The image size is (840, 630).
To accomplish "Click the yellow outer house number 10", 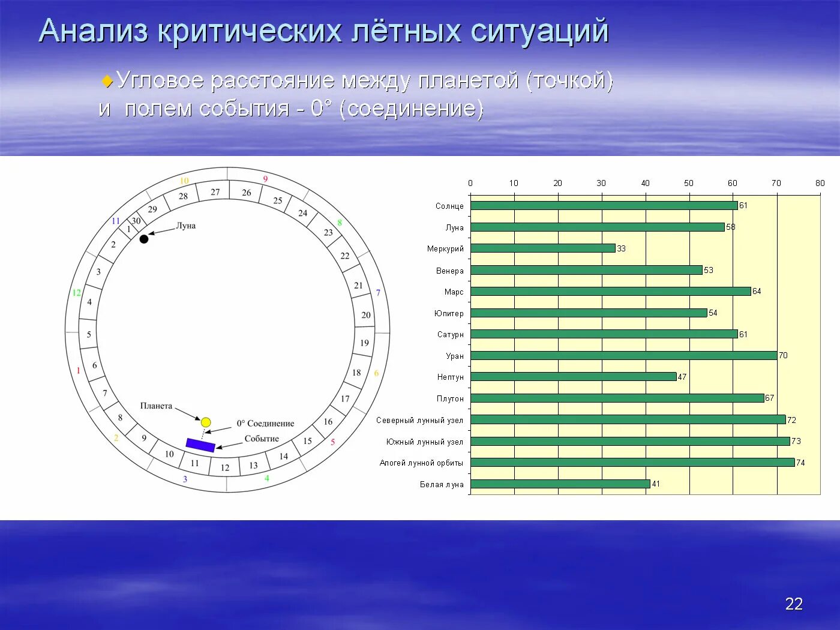I will click(184, 181).
